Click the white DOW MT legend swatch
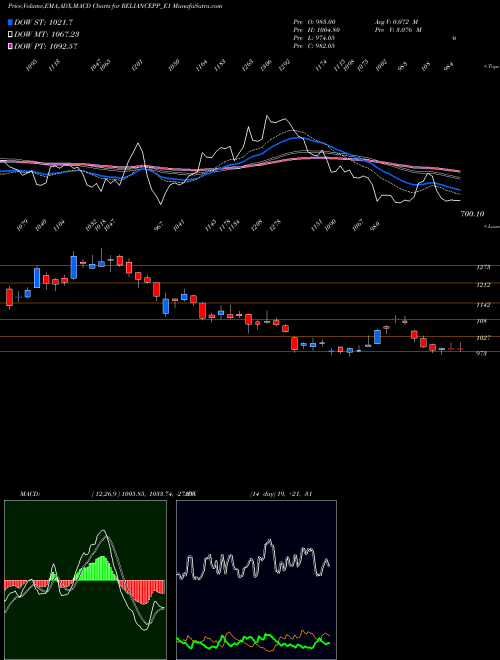Viewport: 500px width, 660px height. [10, 34]
